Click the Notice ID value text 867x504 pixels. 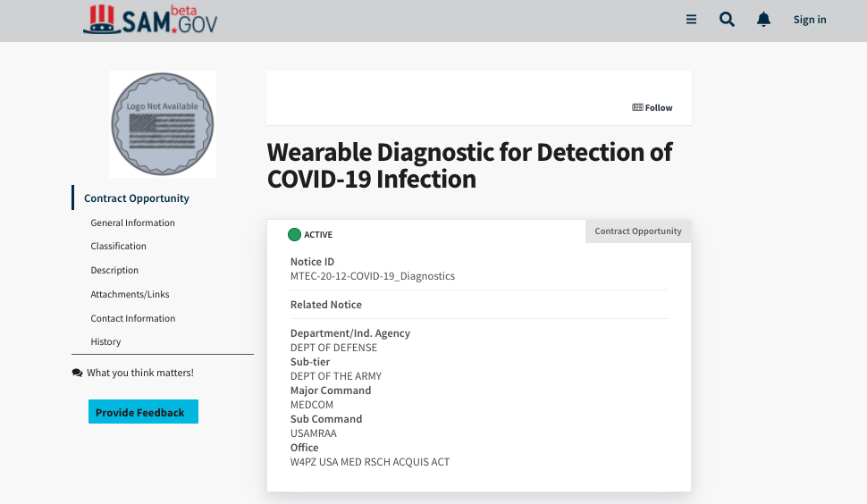click(373, 276)
